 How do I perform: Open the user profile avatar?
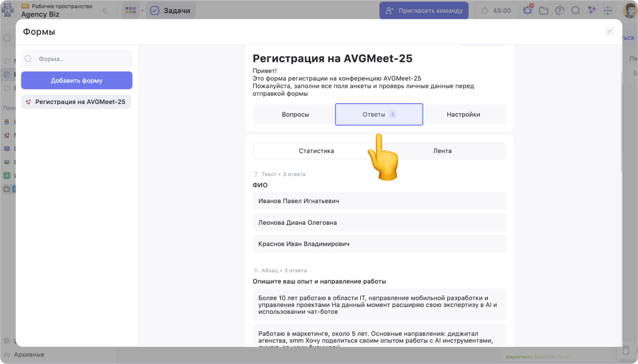pyautogui.click(x=630, y=11)
